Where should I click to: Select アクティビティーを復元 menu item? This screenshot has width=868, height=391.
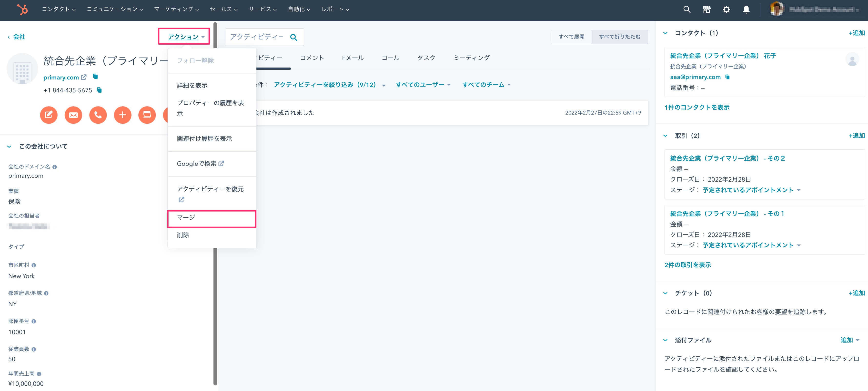click(x=212, y=194)
